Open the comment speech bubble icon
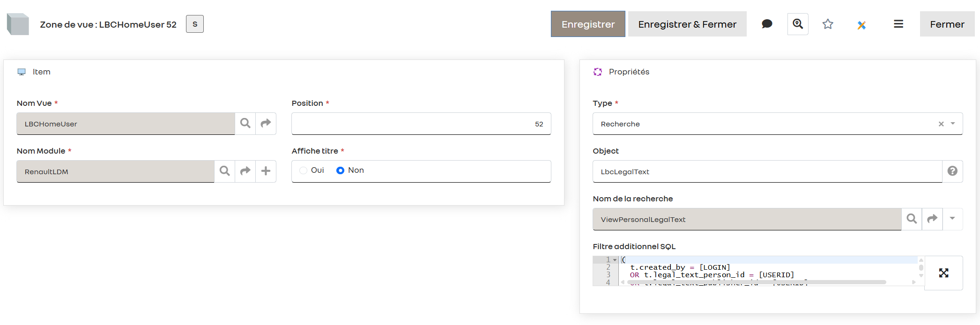 767,24
